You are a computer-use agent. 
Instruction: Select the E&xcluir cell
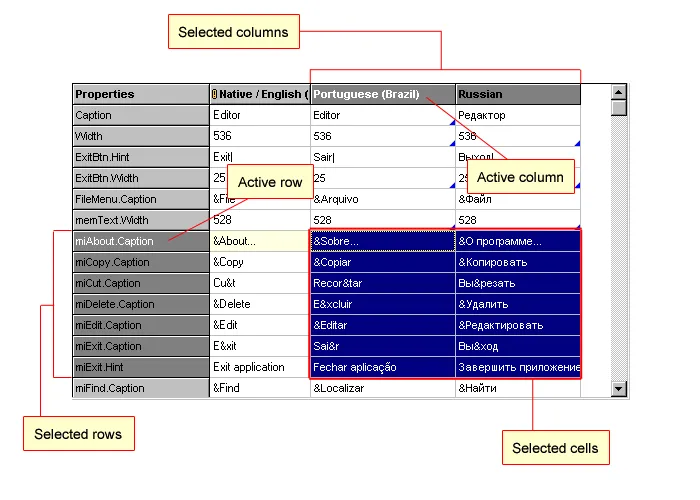[382, 304]
